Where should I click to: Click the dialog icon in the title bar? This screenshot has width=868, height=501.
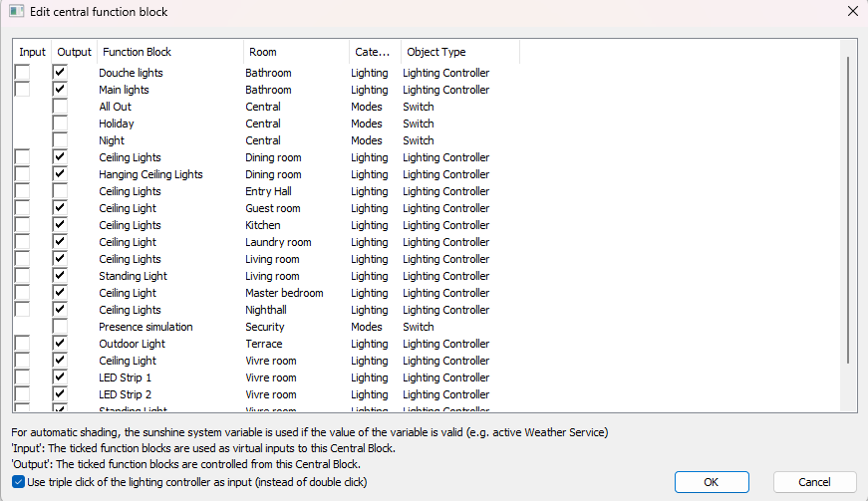[16, 12]
